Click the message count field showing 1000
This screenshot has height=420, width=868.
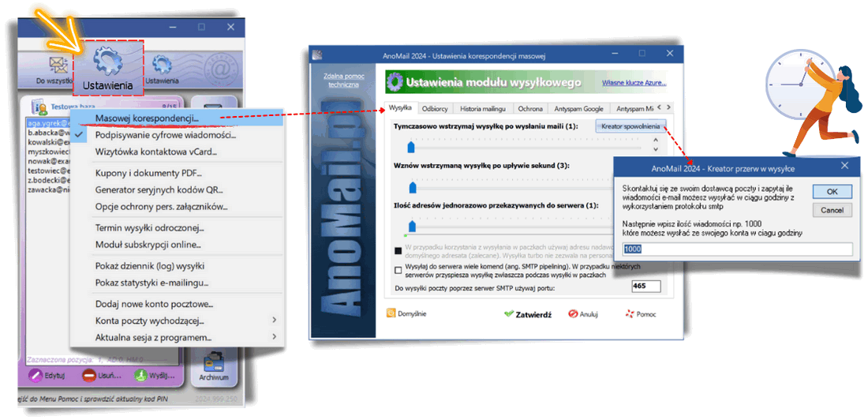pos(737,249)
